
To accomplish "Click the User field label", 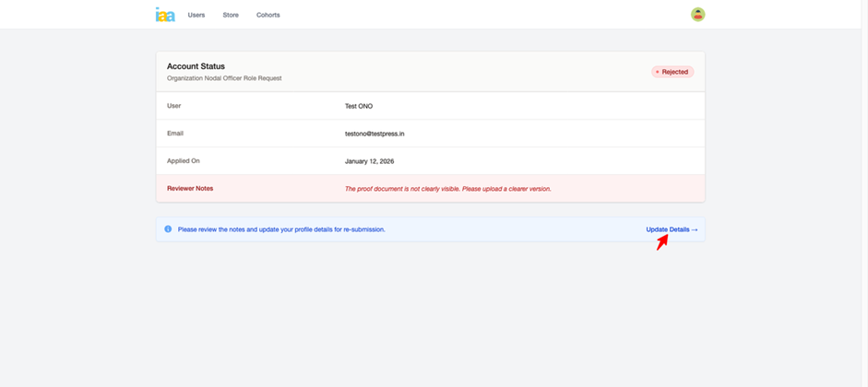I will [174, 105].
